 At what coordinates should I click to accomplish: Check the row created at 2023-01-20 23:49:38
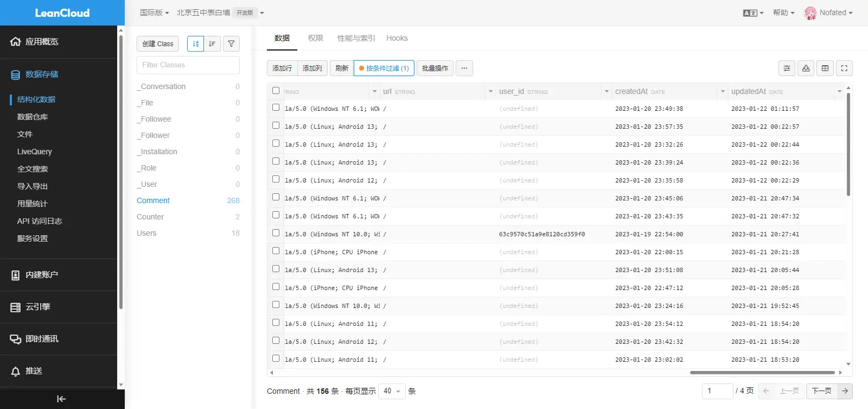(276, 108)
